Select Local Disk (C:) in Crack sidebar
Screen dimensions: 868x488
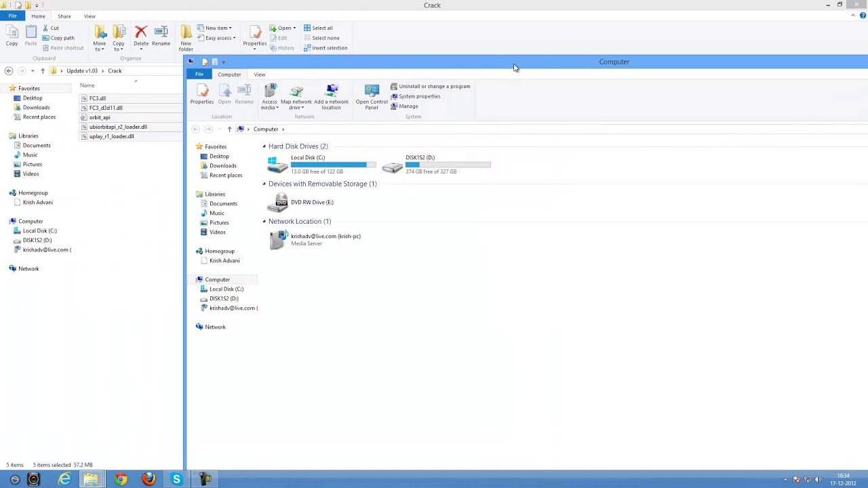coord(39,230)
